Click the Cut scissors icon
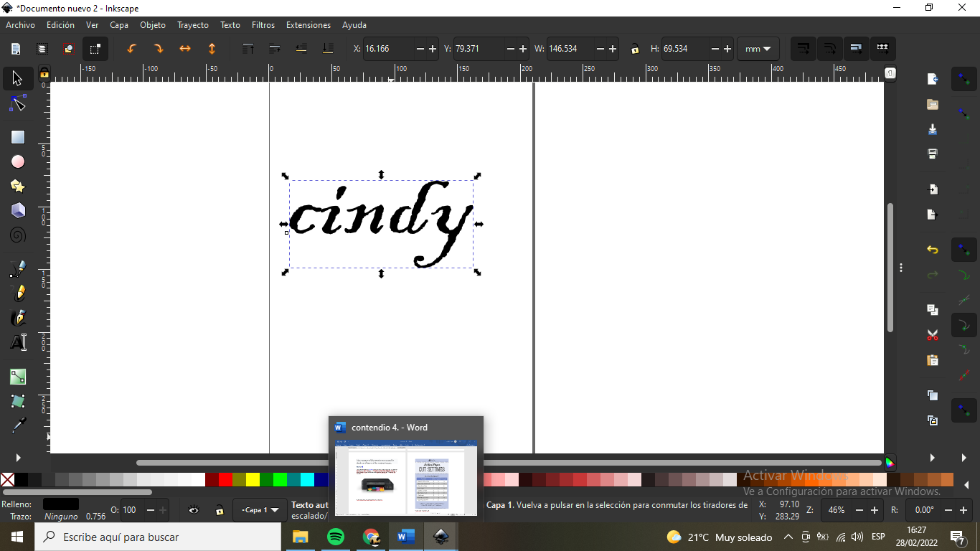 pyautogui.click(x=932, y=335)
